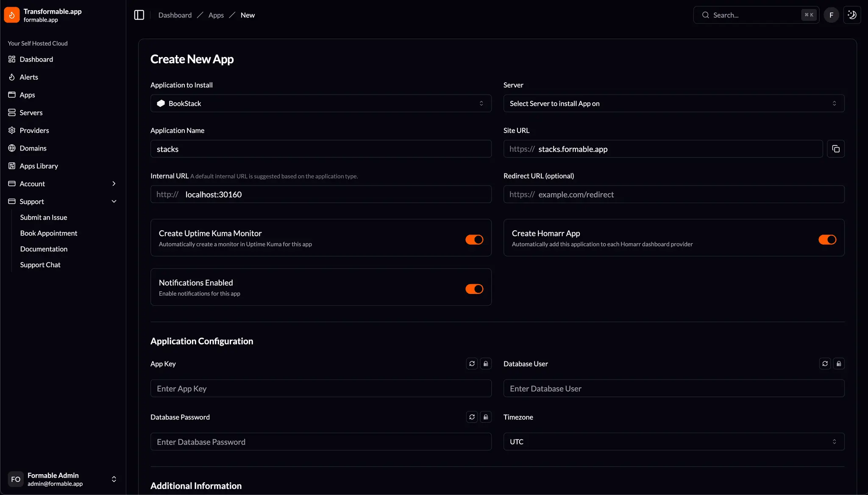The height and width of the screenshot is (495, 868).
Task: Click the Site URL input field
Action: (663, 149)
